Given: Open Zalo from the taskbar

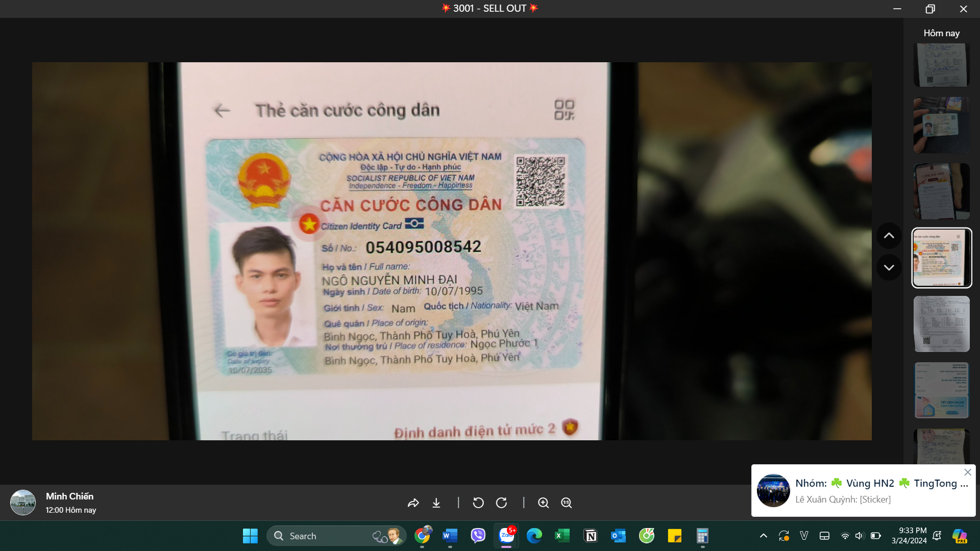Looking at the screenshot, I should point(506,536).
